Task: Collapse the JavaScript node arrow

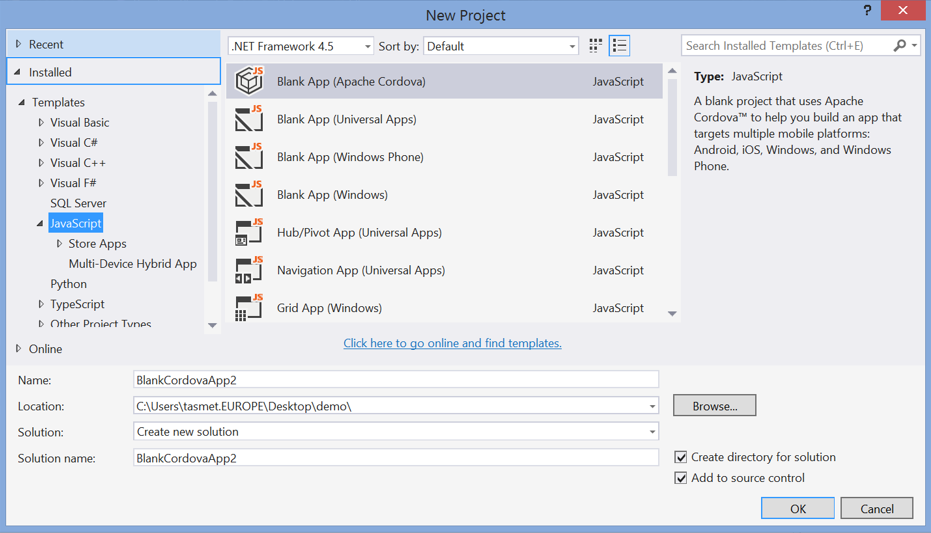Action: click(40, 224)
